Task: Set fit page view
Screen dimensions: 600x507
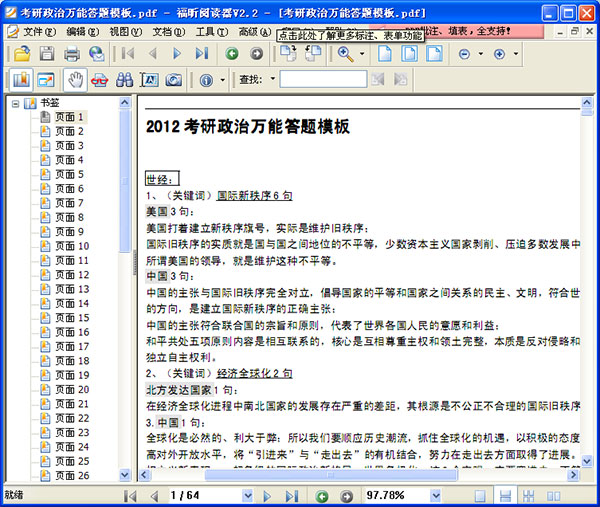Action: (x=409, y=54)
